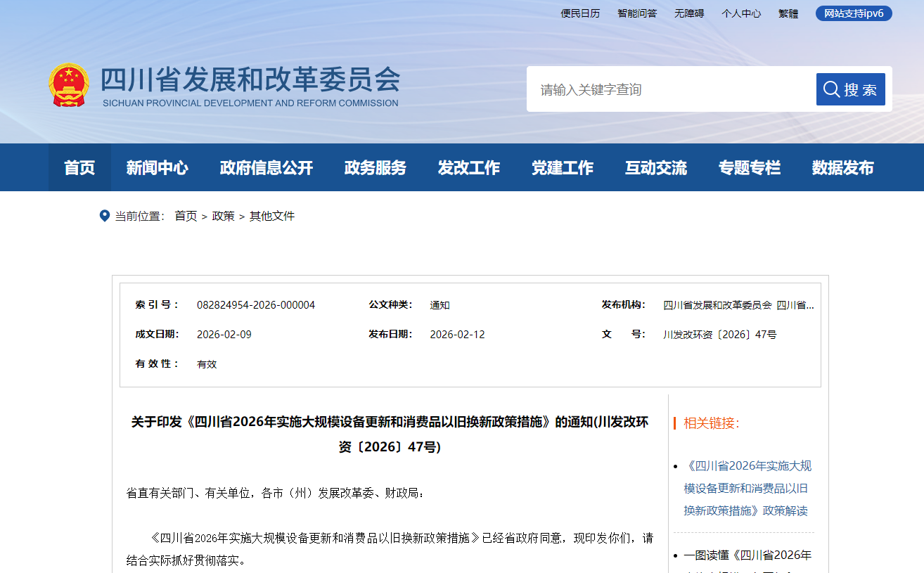This screenshot has width=924, height=573.
Task: Type in the 请输入关键字查询 search field
Action: pyautogui.click(x=668, y=89)
